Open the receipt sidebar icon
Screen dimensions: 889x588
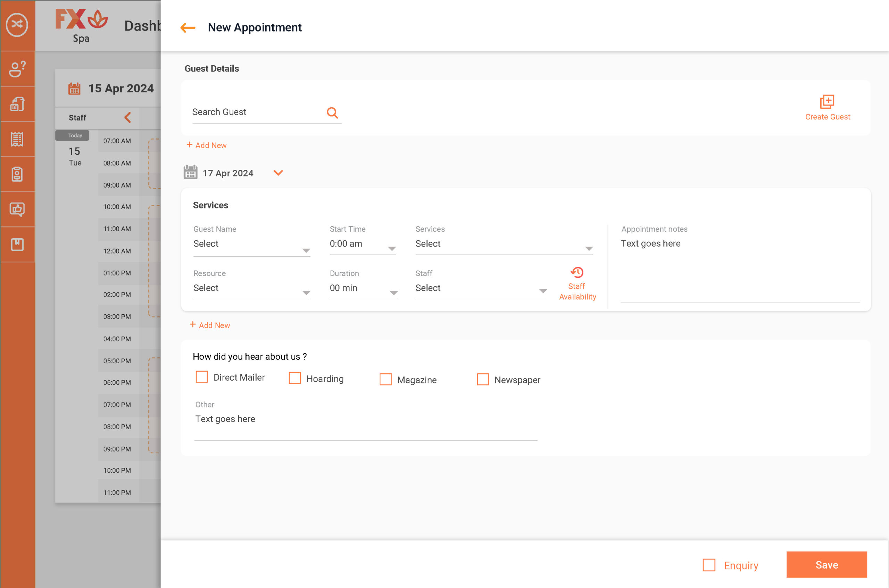coord(17,140)
